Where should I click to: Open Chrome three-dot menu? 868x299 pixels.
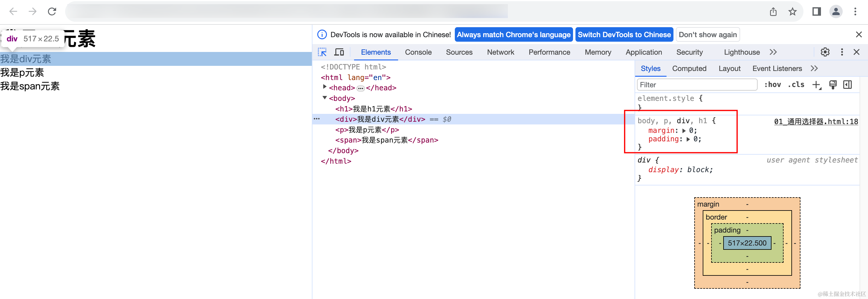click(855, 12)
